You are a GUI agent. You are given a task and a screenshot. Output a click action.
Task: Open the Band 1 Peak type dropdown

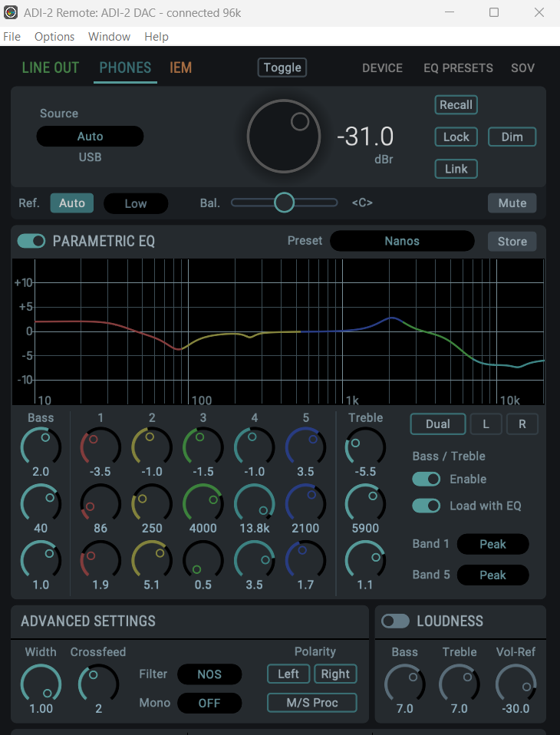[493, 544]
